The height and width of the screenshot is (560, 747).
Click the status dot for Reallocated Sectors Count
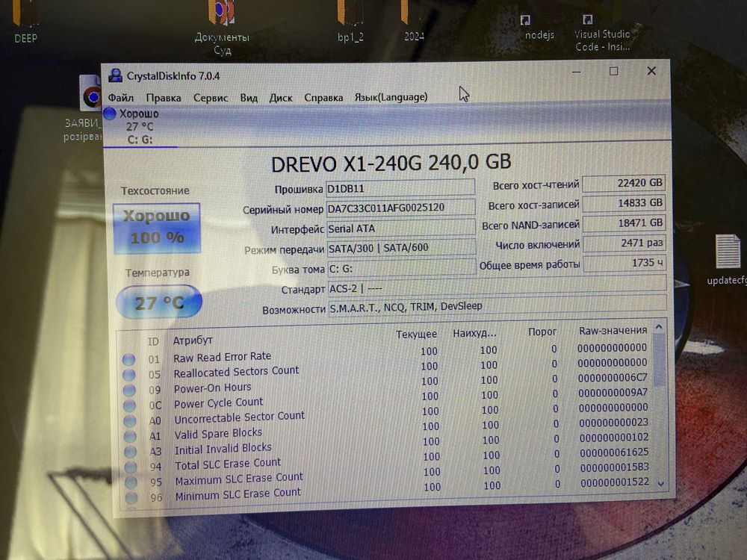(x=129, y=375)
